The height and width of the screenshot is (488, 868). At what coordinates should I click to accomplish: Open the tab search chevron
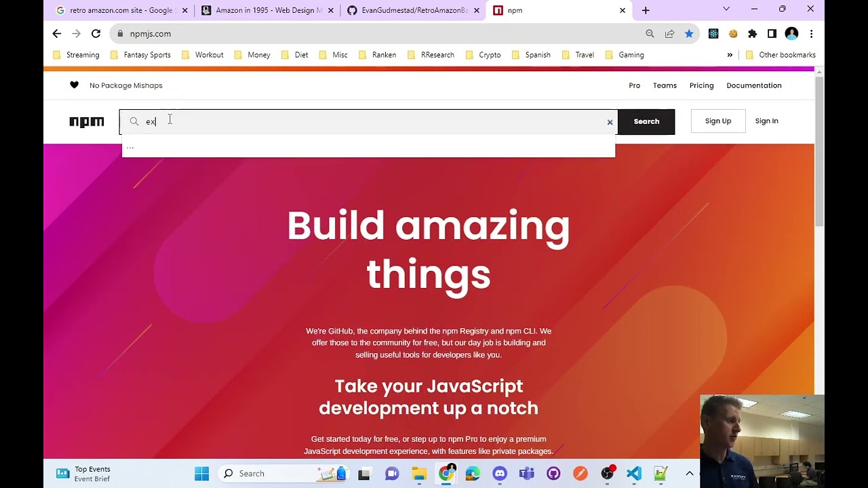pyautogui.click(x=726, y=9)
